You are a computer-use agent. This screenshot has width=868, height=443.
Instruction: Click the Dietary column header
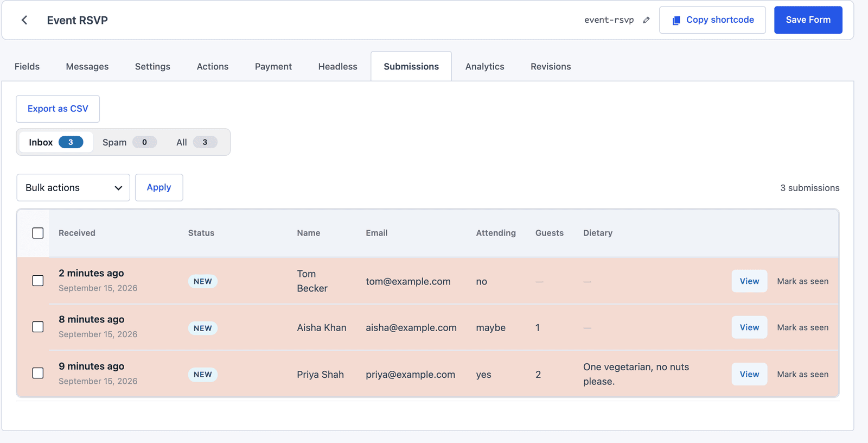tap(598, 233)
